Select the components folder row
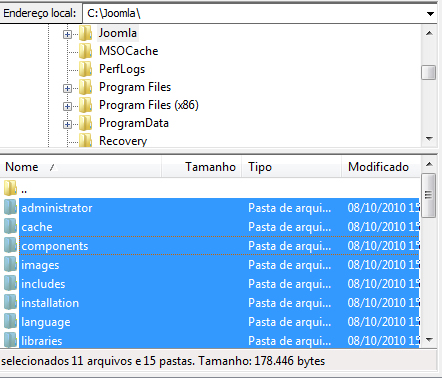Viewport: 442px width, 378px height. (x=210, y=246)
